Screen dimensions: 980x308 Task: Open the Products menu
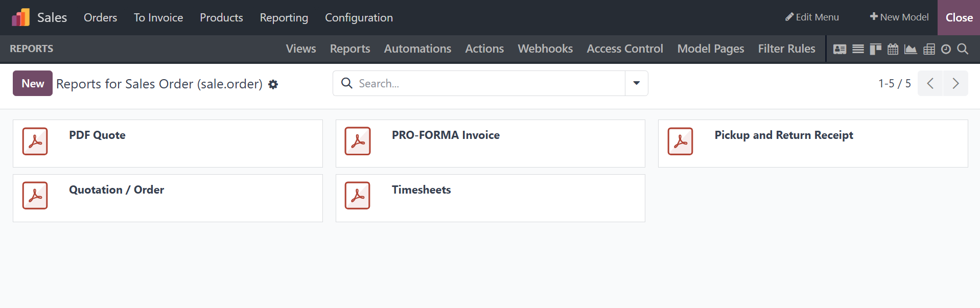tap(221, 17)
